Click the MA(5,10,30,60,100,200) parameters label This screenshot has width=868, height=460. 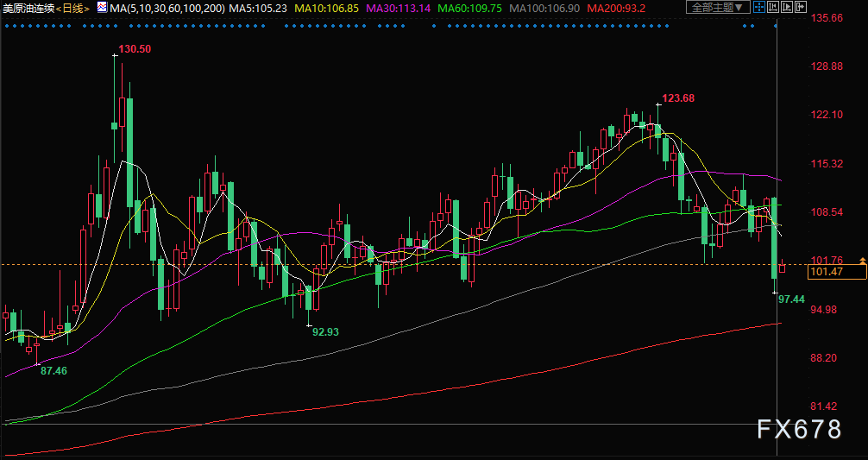click(167, 9)
